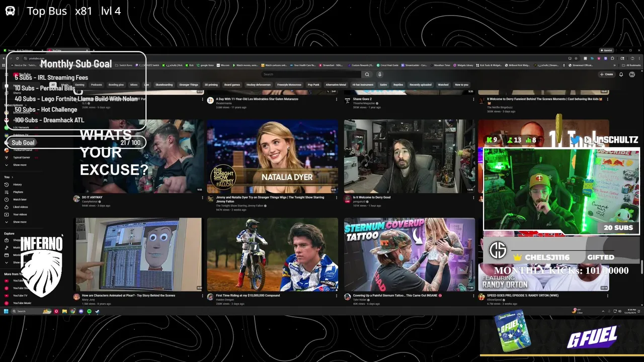Select the Recently uploaded filter chip
The width and height of the screenshot is (644, 362).
(421, 84)
